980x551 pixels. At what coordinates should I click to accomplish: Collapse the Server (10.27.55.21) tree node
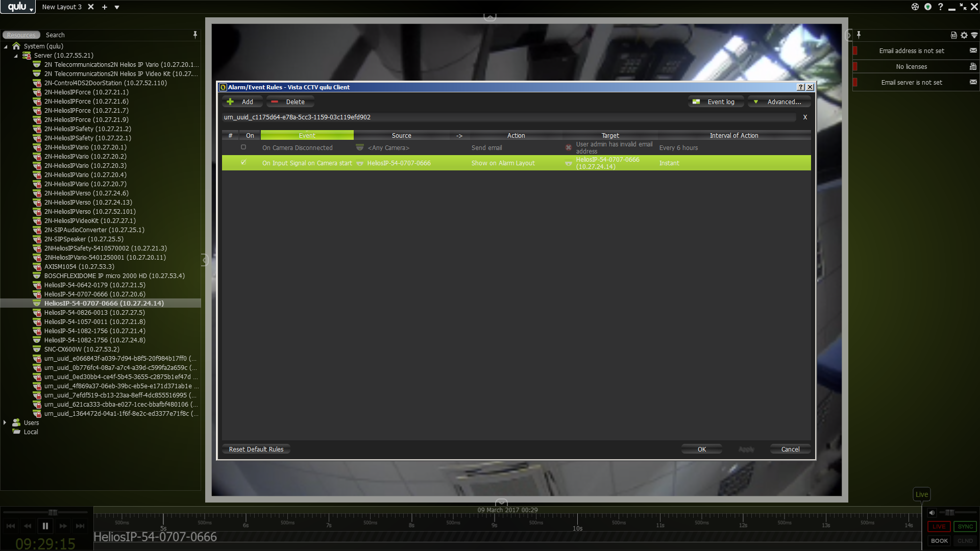[x=15, y=56]
